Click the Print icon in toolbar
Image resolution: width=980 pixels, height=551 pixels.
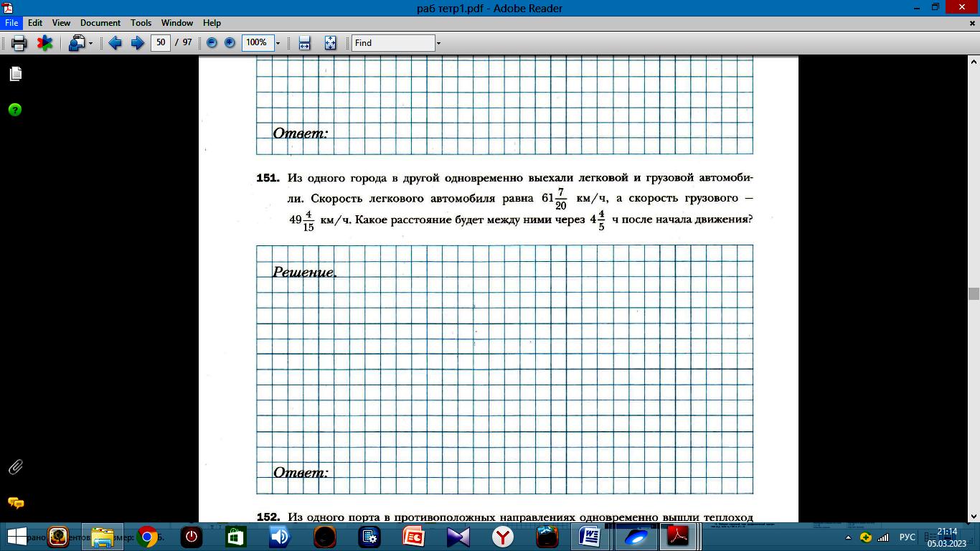[x=19, y=43]
